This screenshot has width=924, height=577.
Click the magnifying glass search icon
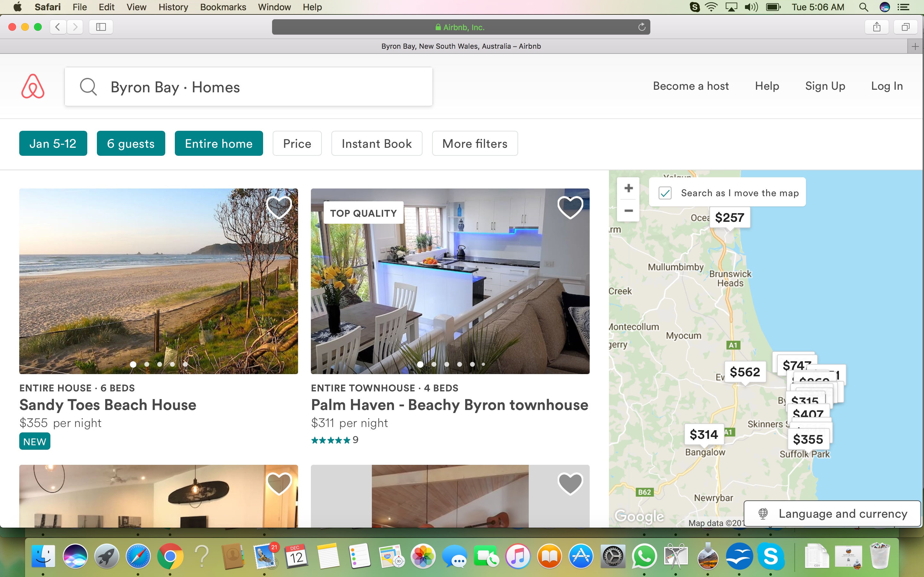point(88,86)
